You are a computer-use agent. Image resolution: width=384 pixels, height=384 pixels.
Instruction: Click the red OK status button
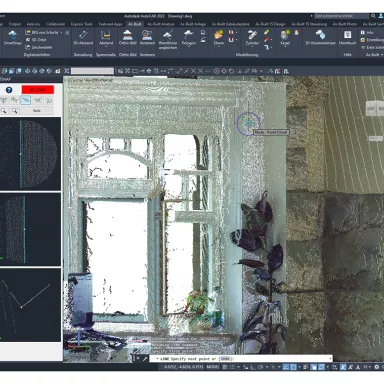[x=38, y=90]
